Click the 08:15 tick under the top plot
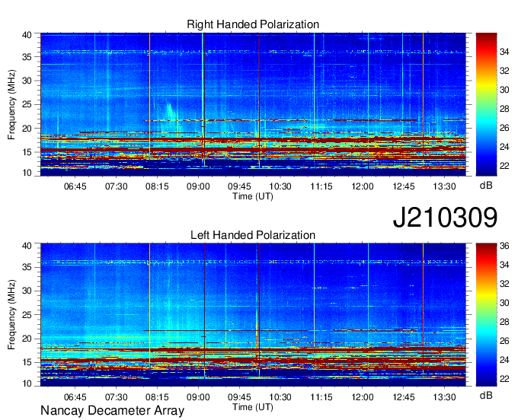518x420 pixels. pyautogui.click(x=157, y=186)
